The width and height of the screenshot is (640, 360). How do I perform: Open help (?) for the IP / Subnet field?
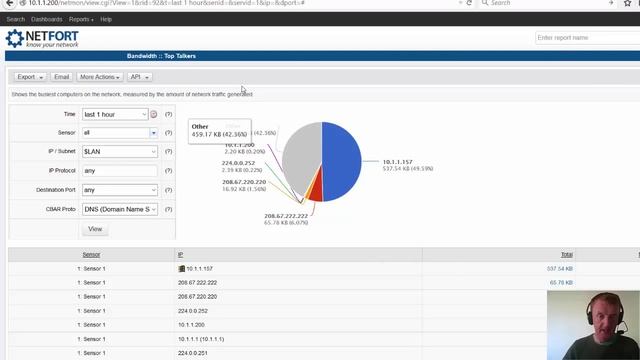[x=169, y=151]
